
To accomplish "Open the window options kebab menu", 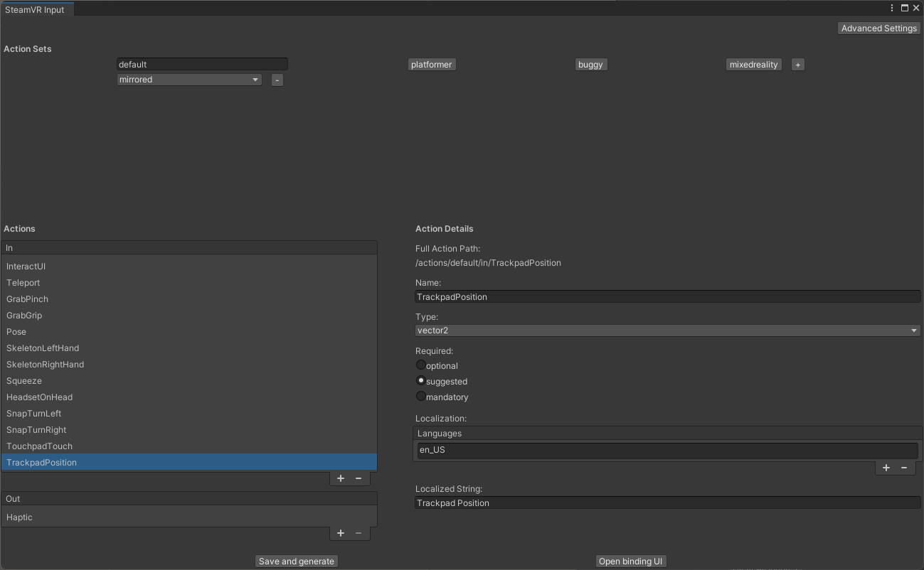I will pos(892,9).
